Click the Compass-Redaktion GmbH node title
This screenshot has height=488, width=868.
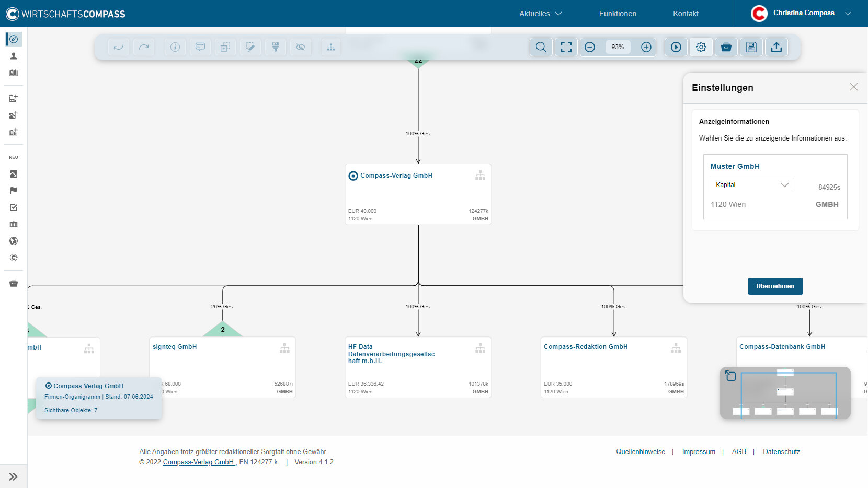[586, 347]
